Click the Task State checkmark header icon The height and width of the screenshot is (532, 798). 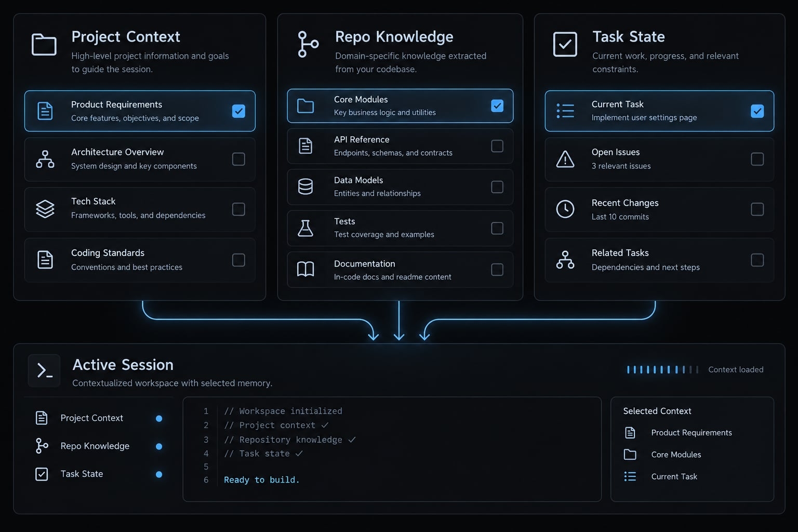point(565,44)
